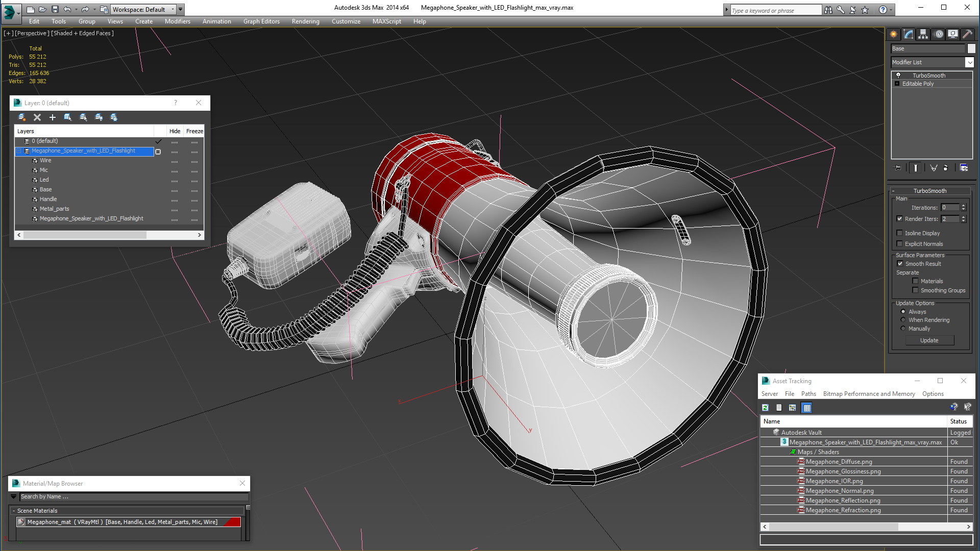This screenshot has height=551, width=980.
Task: Open the Create command panel tab
Action: (x=894, y=34)
